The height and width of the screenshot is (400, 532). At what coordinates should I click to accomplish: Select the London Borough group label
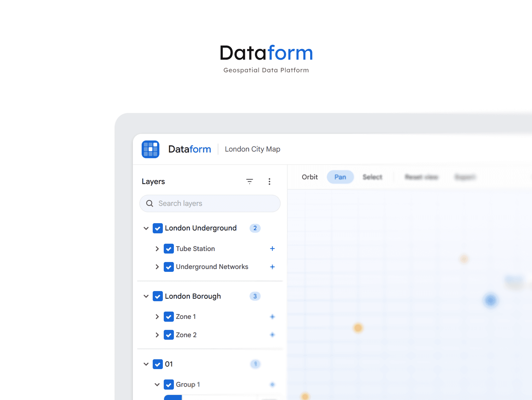[193, 296]
